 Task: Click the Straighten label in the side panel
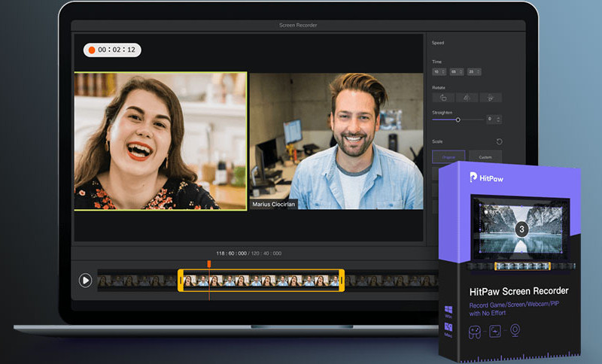pos(442,112)
